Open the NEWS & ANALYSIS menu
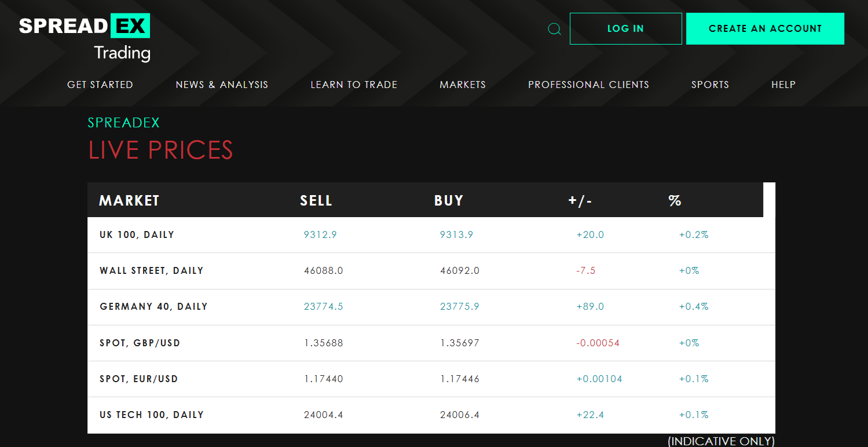 (222, 85)
